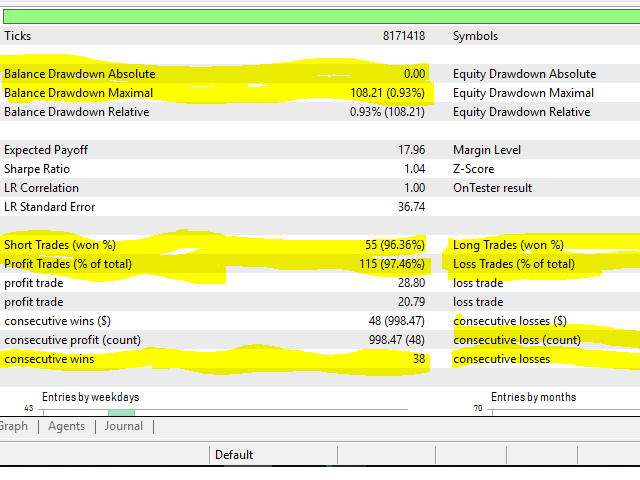The image size is (640, 480).
Task: Click the Ticks label
Action: pyautogui.click(x=18, y=36)
